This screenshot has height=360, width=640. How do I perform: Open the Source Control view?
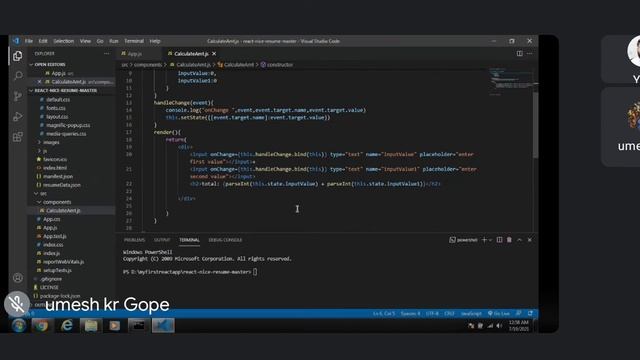(x=18, y=96)
